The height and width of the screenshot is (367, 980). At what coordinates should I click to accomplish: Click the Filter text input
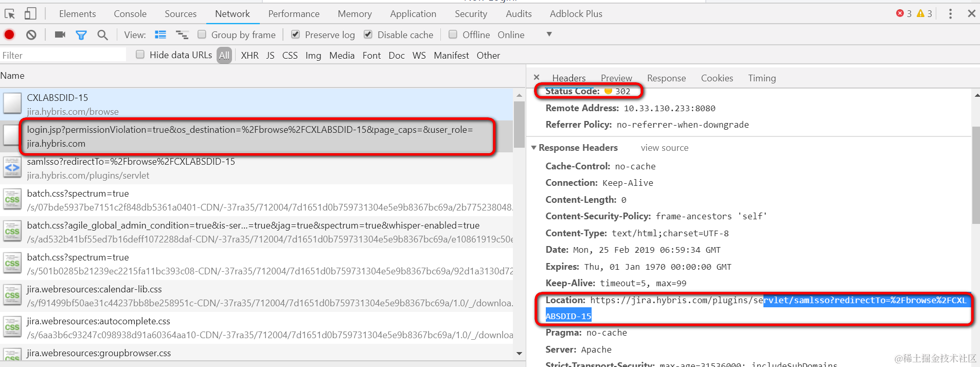click(63, 55)
